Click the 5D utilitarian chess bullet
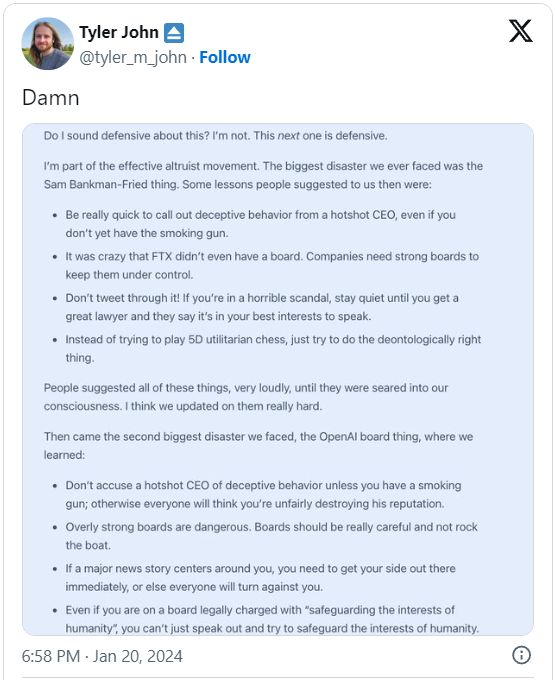 (273, 349)
